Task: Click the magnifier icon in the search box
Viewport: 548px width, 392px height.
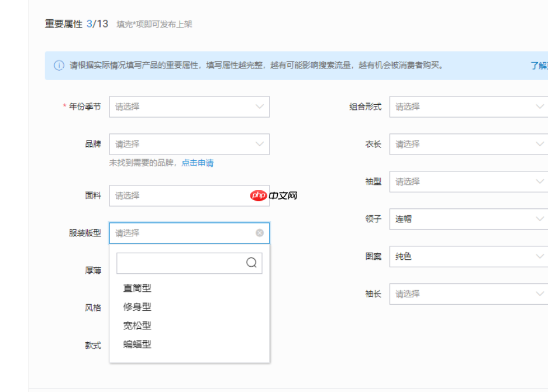Action: pyautogui.click(x=252, y=263)
